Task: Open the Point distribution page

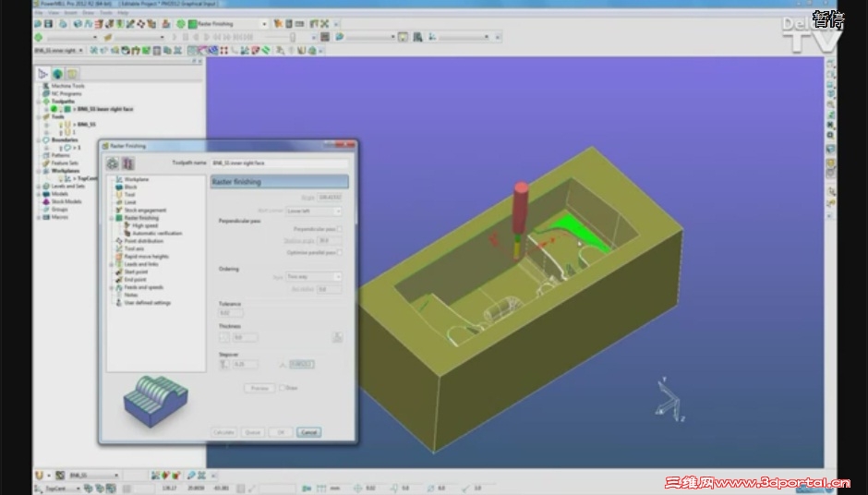Action: (143, 241)
